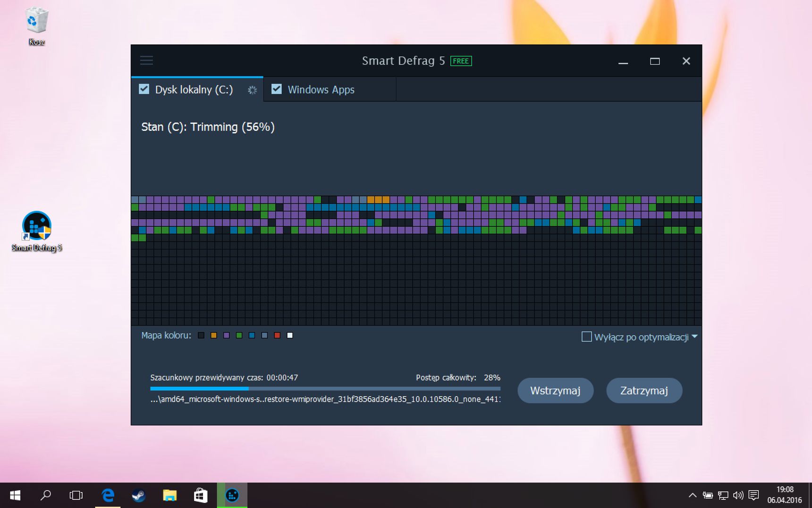Open File Explorer from the taskbar
Viewport: 812px width, 508px height.
[169, 495]
